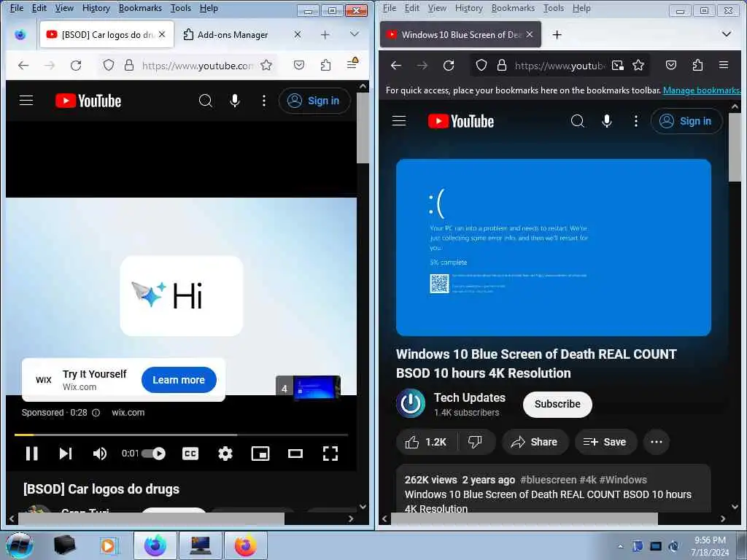Enable miniplayer mode in left player
The width and height of the screenshot is (747, 560).
point(260,454)
